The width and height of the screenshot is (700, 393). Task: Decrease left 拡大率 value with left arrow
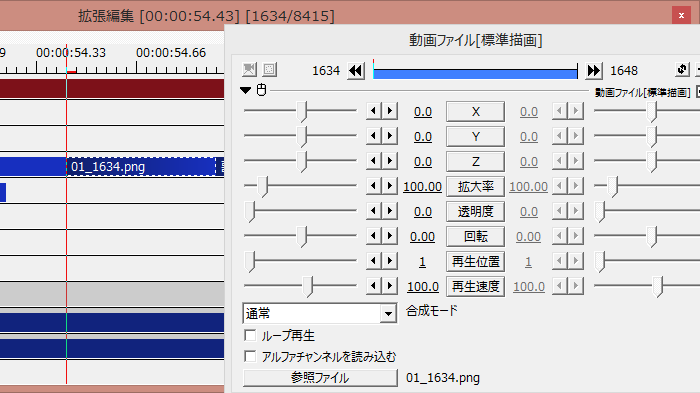coord(374,186)
